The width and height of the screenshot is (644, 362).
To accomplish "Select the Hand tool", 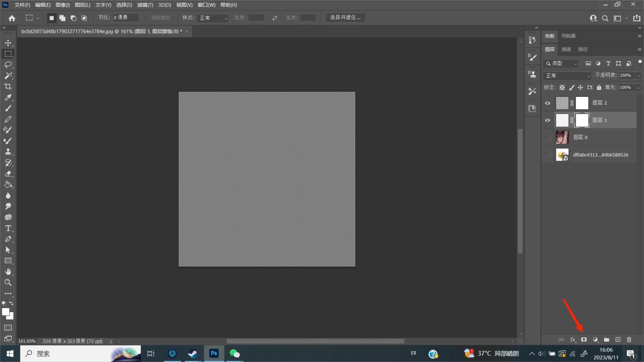I will 8,271.
